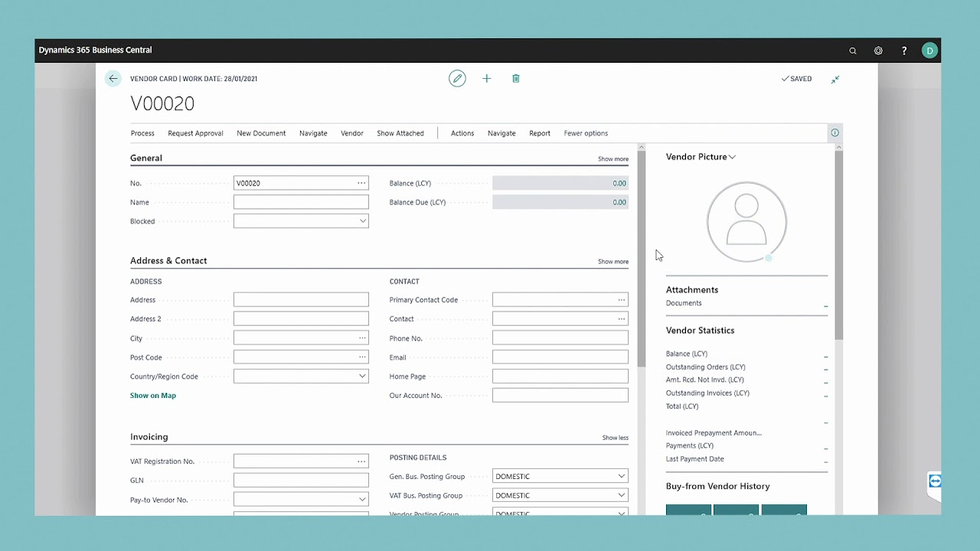Screen dimensions: 980x551
Task: Click the Address 2 input field
Action: (301, 318)
